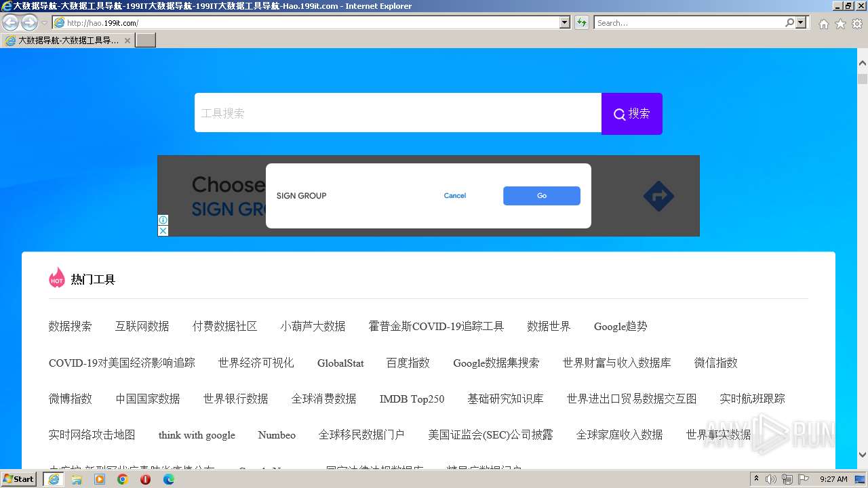Open the 世界经济可视化 link
This screenshot has width=868, height=488.
click(x=256, y=363)
